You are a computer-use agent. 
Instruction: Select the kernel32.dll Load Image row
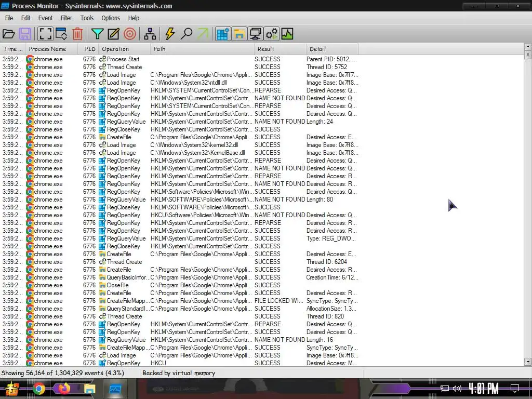pyautogui.click(x=179, y=145)
